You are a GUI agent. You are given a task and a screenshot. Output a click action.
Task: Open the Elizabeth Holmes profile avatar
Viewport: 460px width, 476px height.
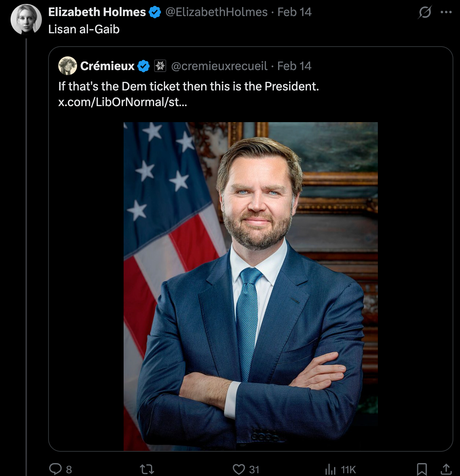[x=26, y=20]
